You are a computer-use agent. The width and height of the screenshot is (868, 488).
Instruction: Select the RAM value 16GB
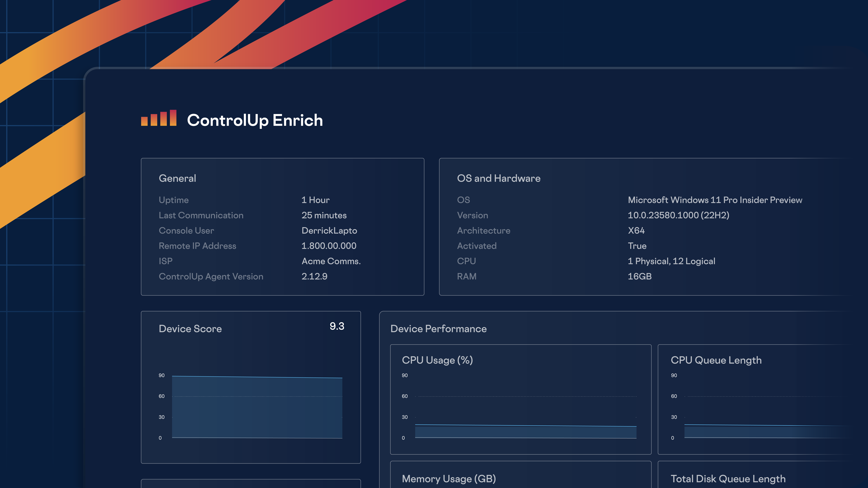(x=639, y=277)
